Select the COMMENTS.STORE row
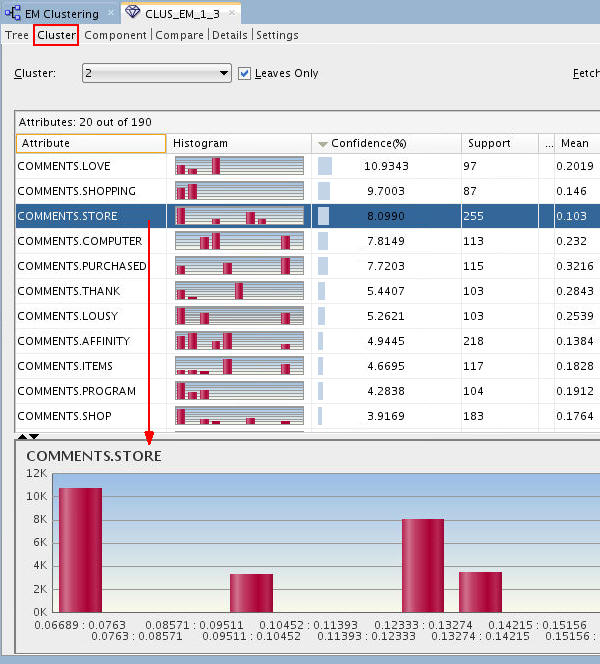This screenshot has width=600, height=664. click(307, 216)
